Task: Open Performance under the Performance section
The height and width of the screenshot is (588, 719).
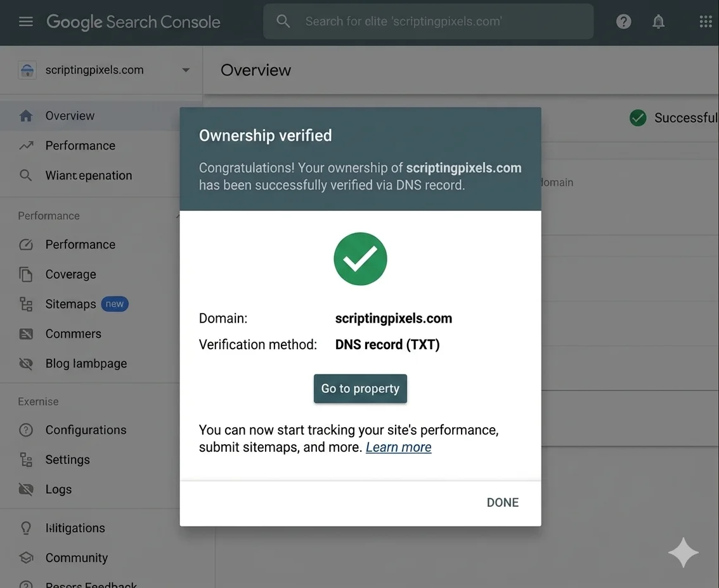Action: coord(90,245)
